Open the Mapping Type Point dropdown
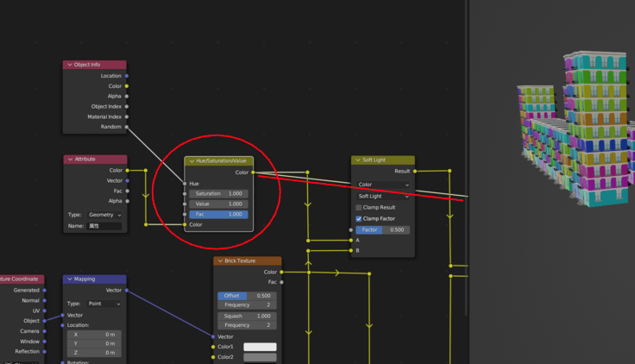This screenshot has width=635, height=364. pyautogui.click(x=104, y=304)
